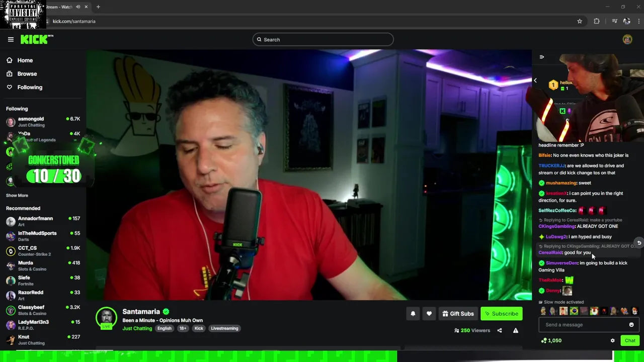This screenshot has width=644, height=362.
Task: Click in the Search field
Action: [x=323, y=39]
